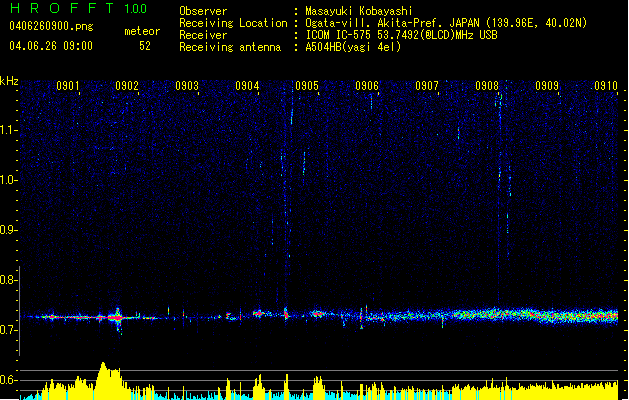The width and height of the screenshot is (629, 400).
Task: Click the kHz axis unit label
Action: tap(9, 81)
